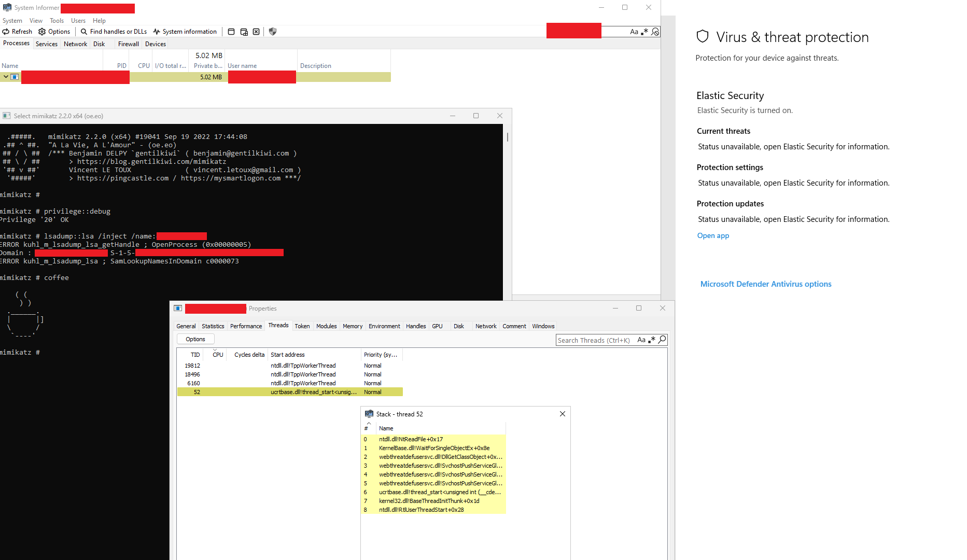Click the shield icon in System Informer toolbar

pyautogui.click(x=273, y=32)
